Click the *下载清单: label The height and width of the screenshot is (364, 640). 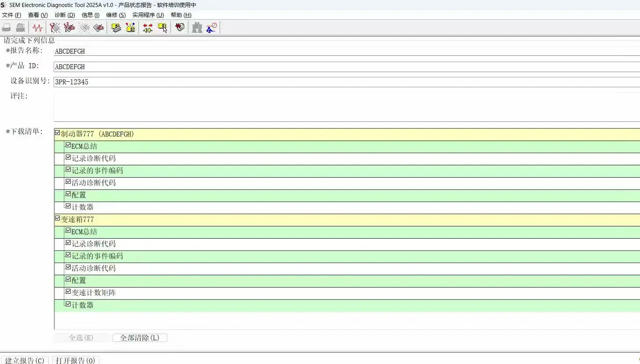[24, 131]
